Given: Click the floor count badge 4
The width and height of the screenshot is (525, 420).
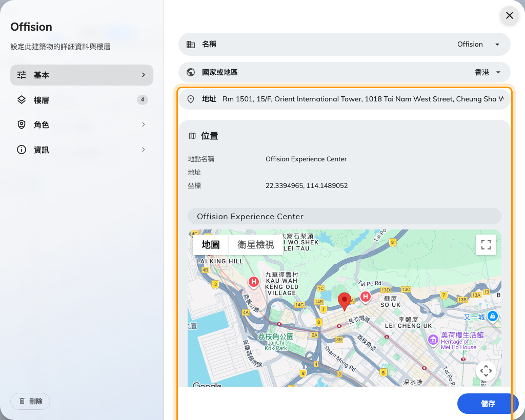Looking at the screenshot, I should [x=143, y=100].
